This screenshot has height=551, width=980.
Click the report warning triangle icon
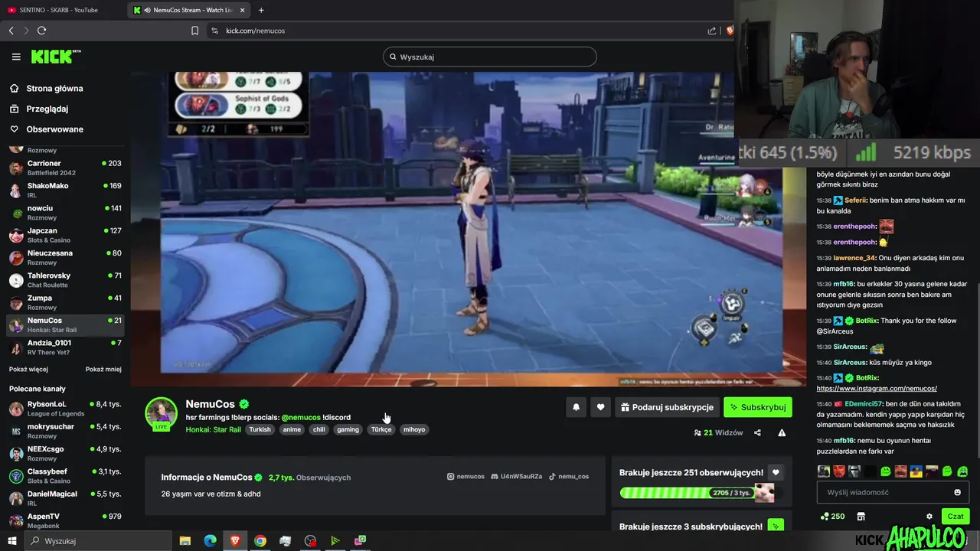point(782,432)
